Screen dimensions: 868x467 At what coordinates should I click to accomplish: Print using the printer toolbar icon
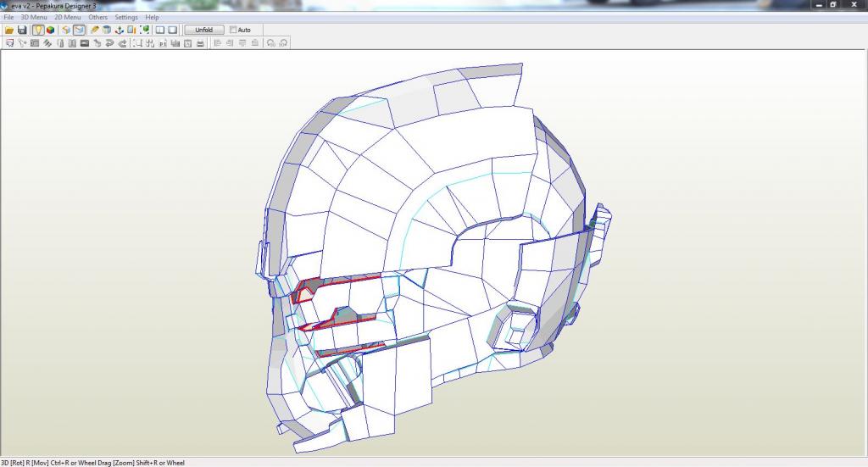(x=200, y=43)
